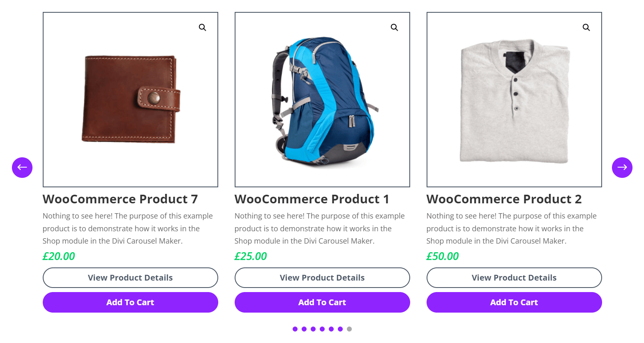Screen dimensions: 644x343
Task: View Product Details for WooCommerce Product 1
Action: [322, 278]
